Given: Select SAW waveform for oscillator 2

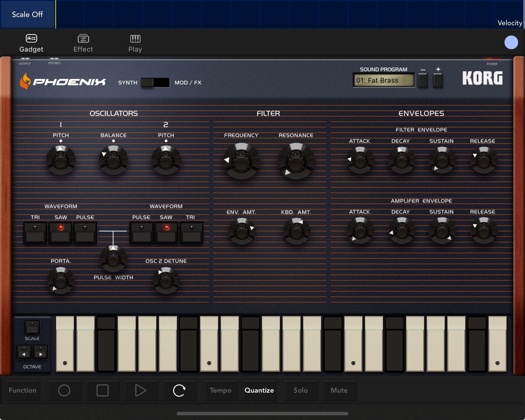Looking at the screenshot, I should click(167, 233).
